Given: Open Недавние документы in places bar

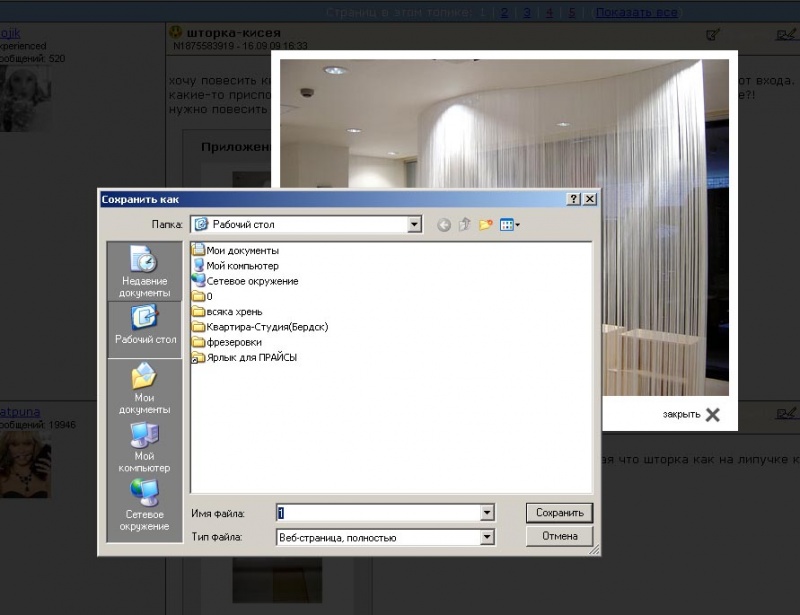Looking at the screenshot, I should pyautogui.click(x=145, y=272).
